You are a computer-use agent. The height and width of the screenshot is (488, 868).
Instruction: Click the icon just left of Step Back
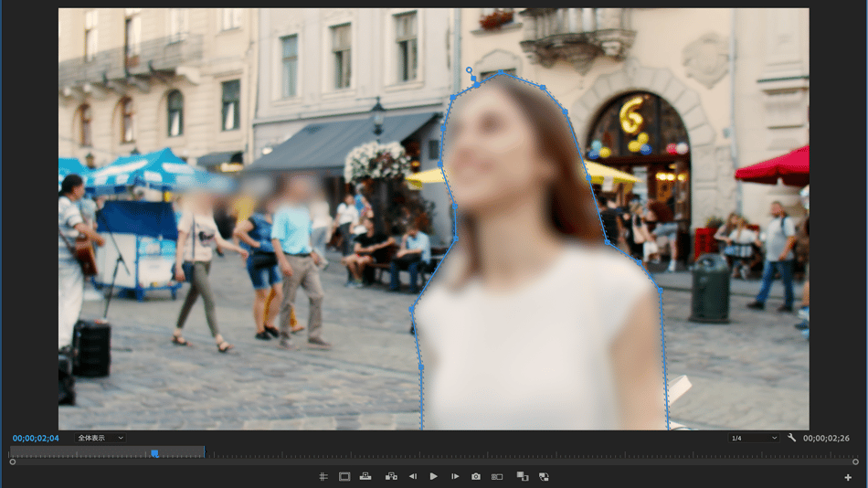pyautogui.click(x=391, y=476)
